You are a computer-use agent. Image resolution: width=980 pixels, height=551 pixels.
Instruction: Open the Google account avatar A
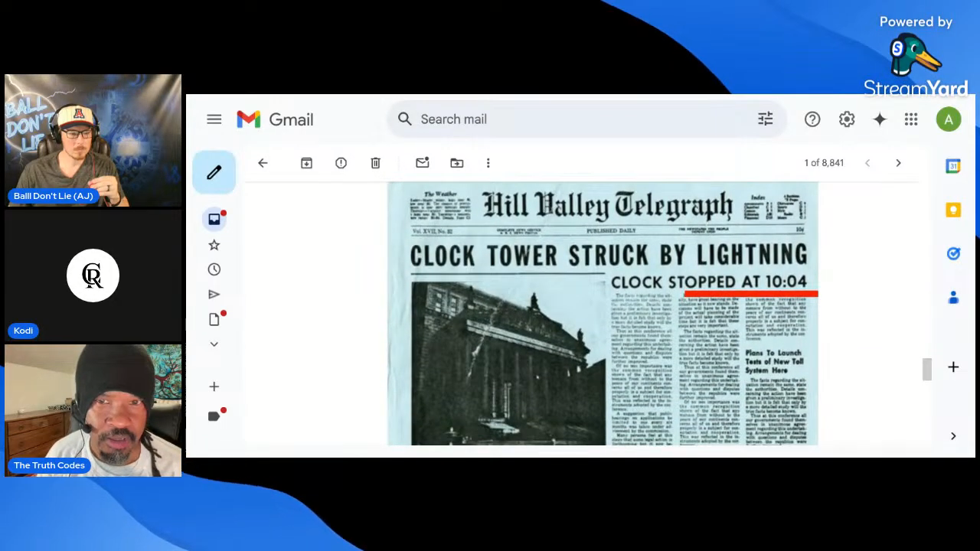coord(948,119)
